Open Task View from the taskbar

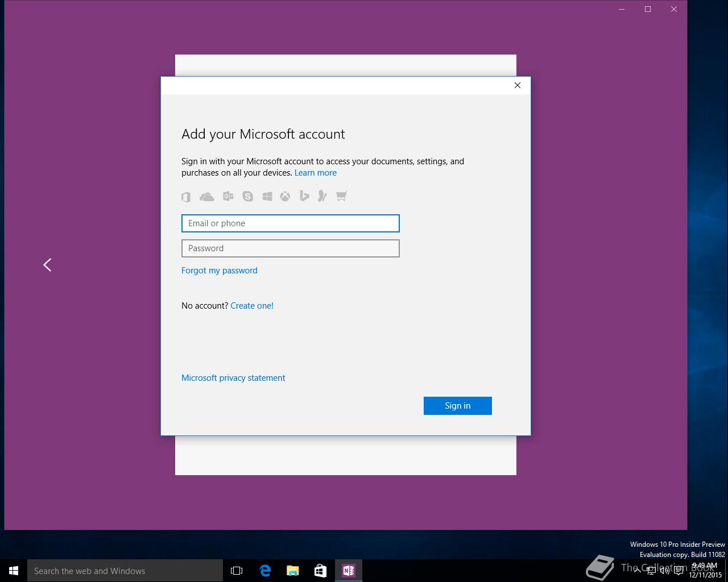tap(237, 571)
